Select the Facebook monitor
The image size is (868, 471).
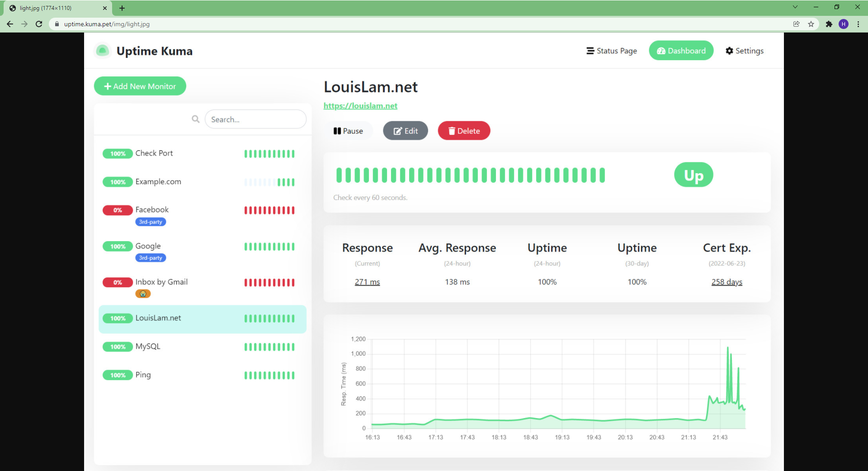pos(203,215)
